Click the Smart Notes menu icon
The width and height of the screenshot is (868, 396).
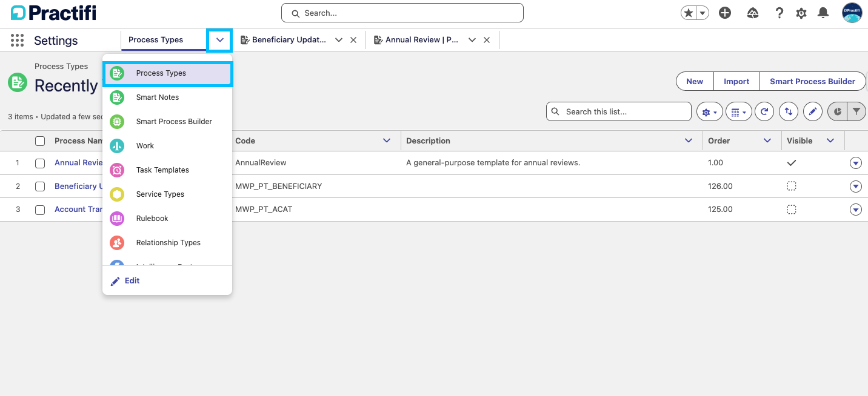click(x=117, y=97)
